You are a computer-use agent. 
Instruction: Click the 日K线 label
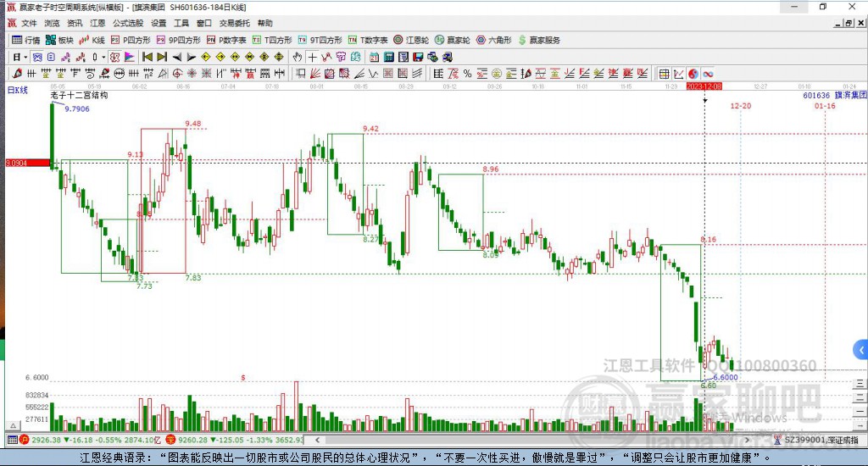click(17, 90)
